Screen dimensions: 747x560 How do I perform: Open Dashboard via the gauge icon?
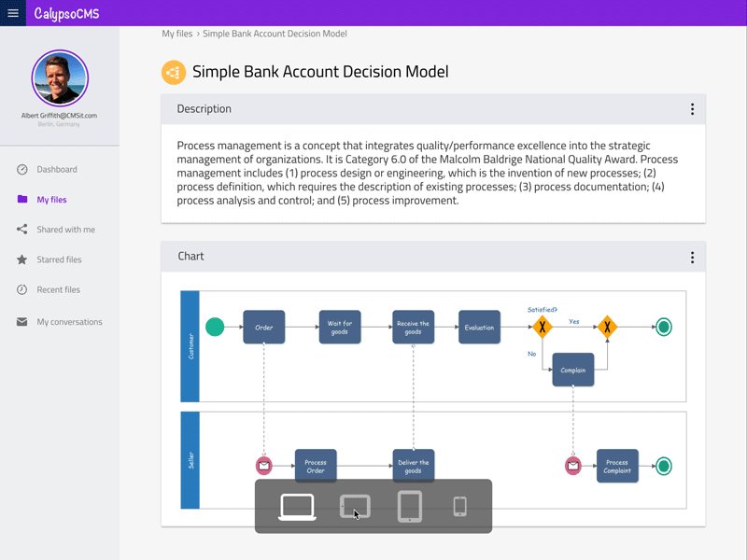(x=21, y=169)
